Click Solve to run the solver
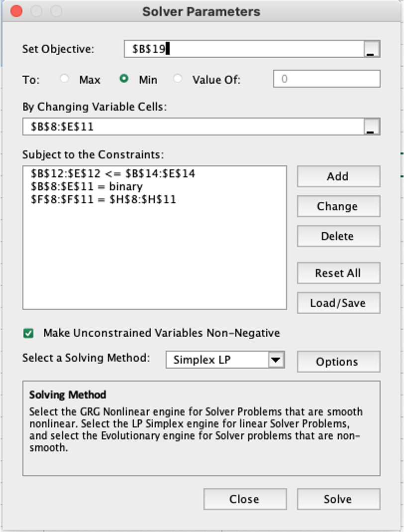 [x=338, y=499]
